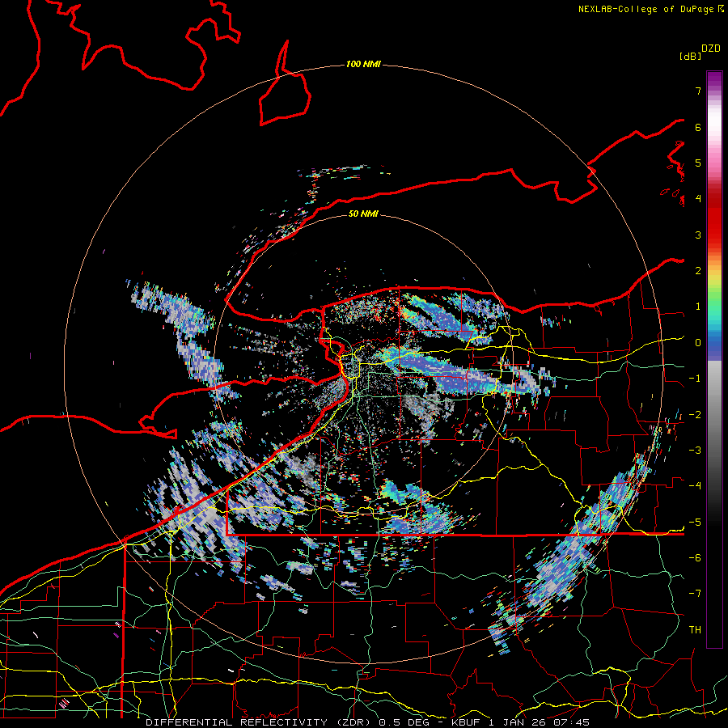Viewport: 728px width, 728px height.
Task: Click the 1 label on the scale
Action: point(698,307)
